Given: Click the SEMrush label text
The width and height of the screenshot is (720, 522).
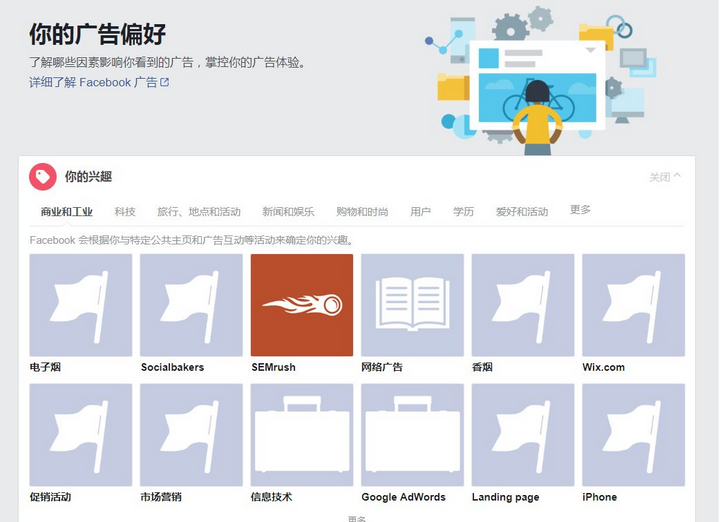Looking at the screenshot, I should (273, 367).
